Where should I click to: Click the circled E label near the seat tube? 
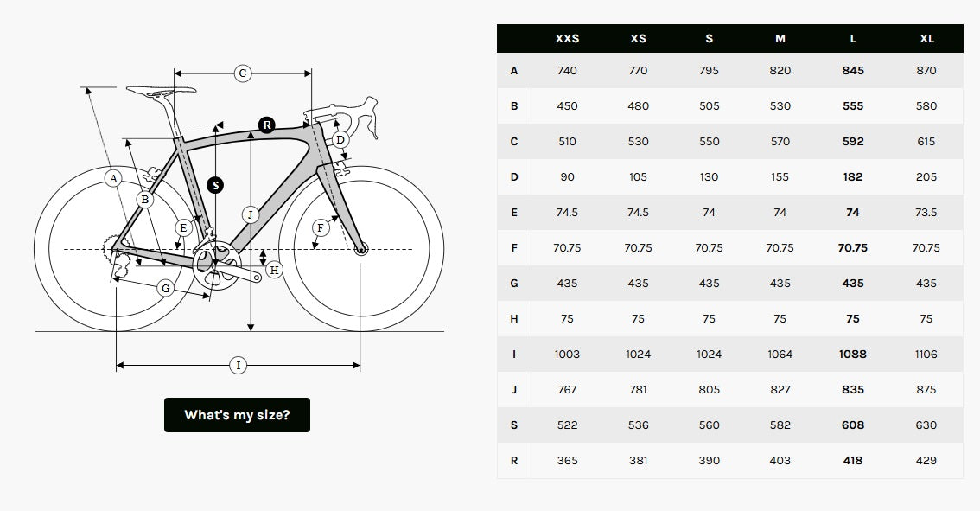pyautogui.click(x=183, y=228)
